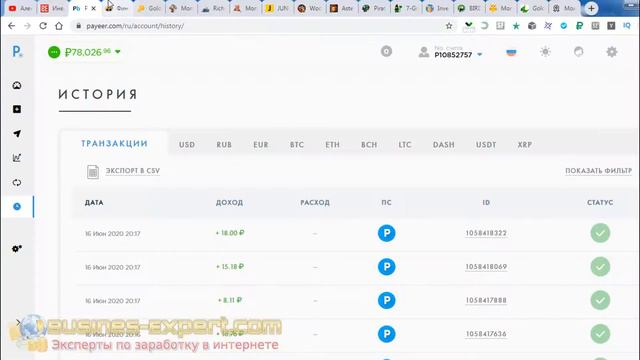Close the active Payeer browser tab
This screenshot has width=640, height=360.
94,8
